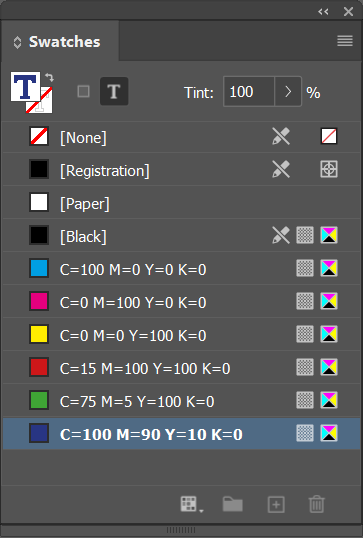Delete the selected swatch with the trash icon
The image size is (363, 538).
316,504
